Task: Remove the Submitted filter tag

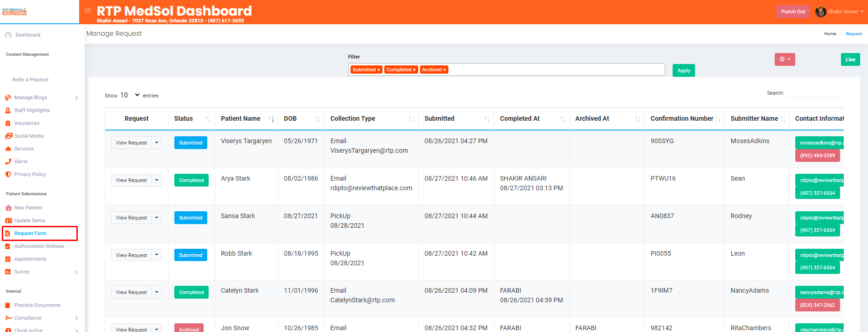Action: pos(379,70)
